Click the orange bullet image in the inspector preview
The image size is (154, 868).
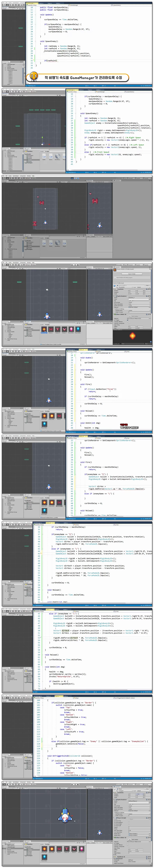132,336
